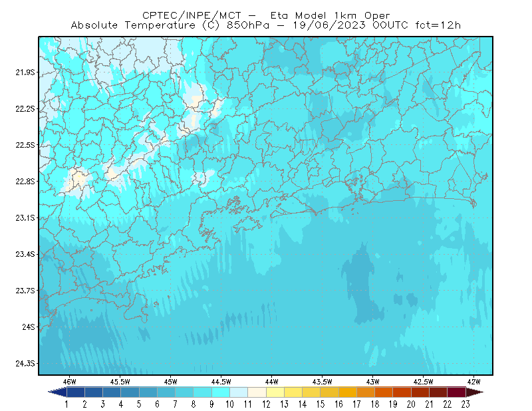Image resolution: width=532 pixels, height=411 pixels.
Task: Click the legend swatch between 18 and 19
Action: pos(384,392)
